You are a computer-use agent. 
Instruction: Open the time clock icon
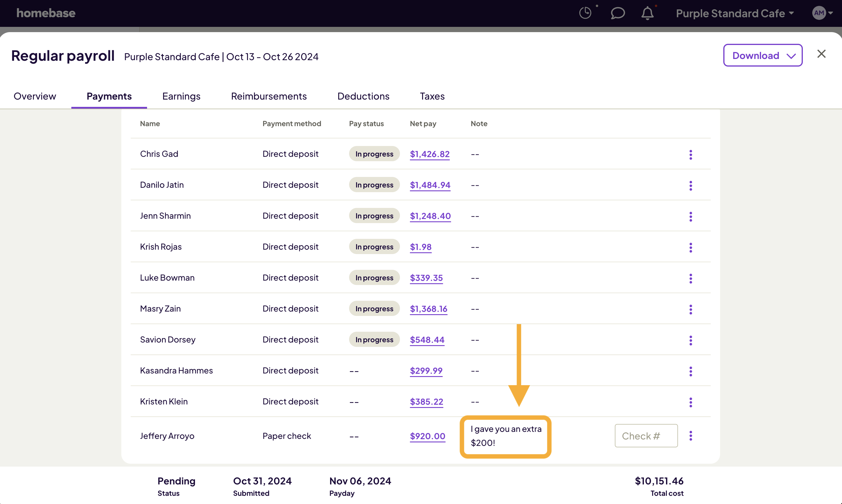tap(585, 13)
